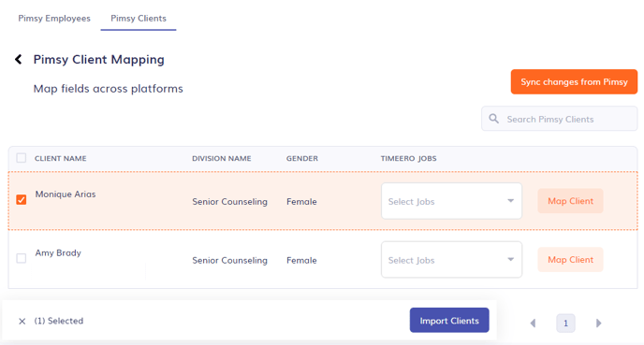Screen dimensions: 644x345
Task: Select the Pimsy Clients tab
Action: point(139,19)
